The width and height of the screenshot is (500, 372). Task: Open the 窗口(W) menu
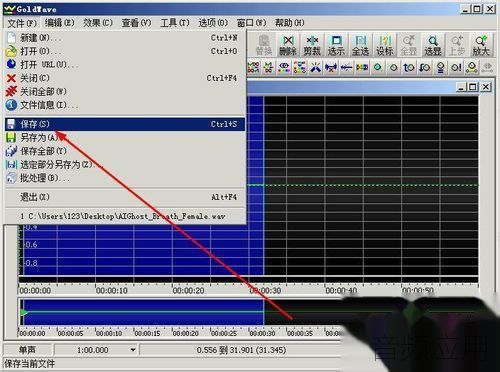(x=251, y=23)
